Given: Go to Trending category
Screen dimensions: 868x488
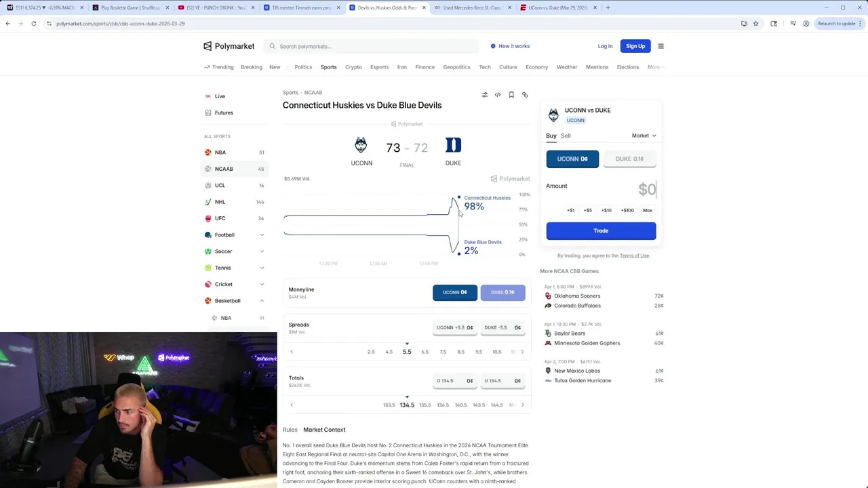Looking at the screenshot, I should tap(218, 67).
